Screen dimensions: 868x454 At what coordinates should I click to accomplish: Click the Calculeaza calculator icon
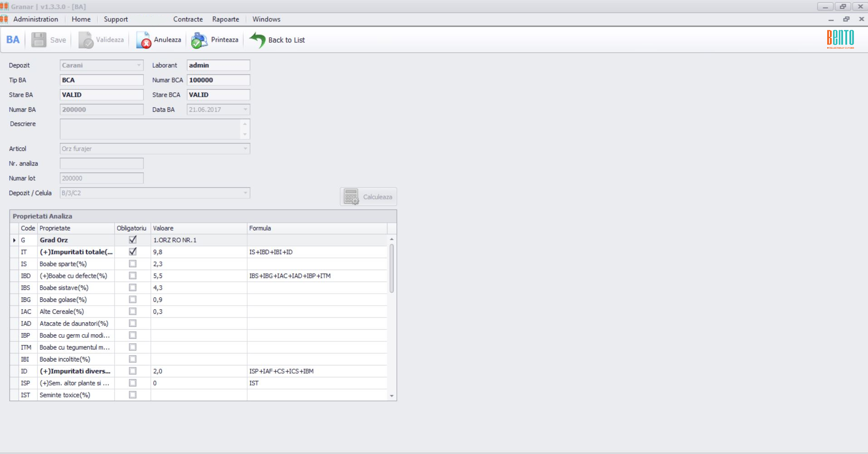pos(351,197)
